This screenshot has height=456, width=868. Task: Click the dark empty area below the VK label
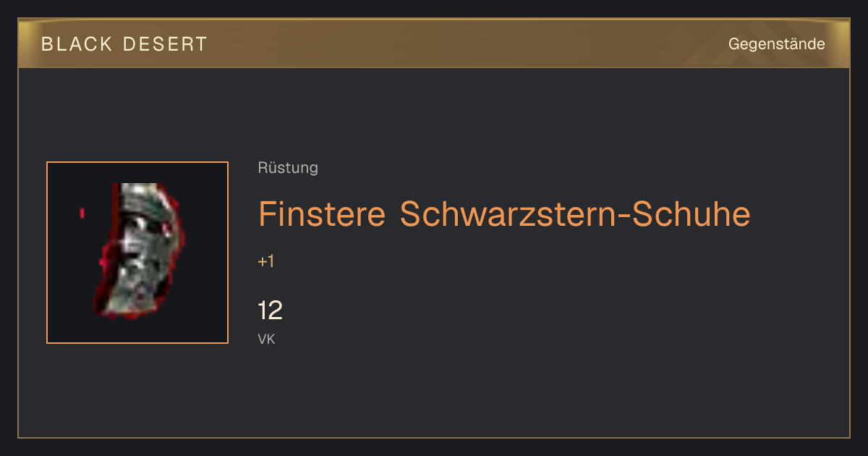[506, 391]
